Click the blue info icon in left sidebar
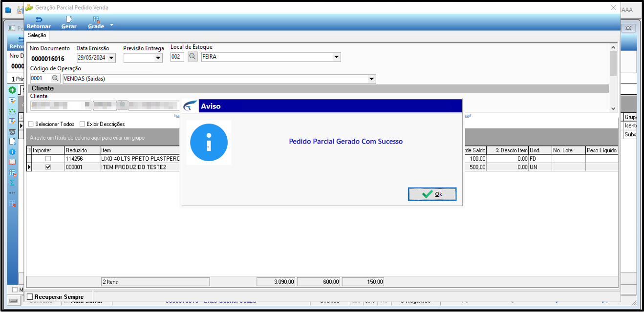Screen dimensions: 644x312 pos(12,152)
